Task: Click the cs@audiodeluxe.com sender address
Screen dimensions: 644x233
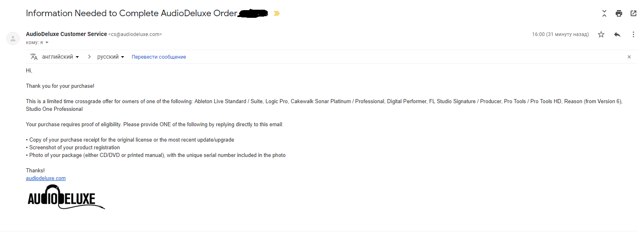Action: 135,34
